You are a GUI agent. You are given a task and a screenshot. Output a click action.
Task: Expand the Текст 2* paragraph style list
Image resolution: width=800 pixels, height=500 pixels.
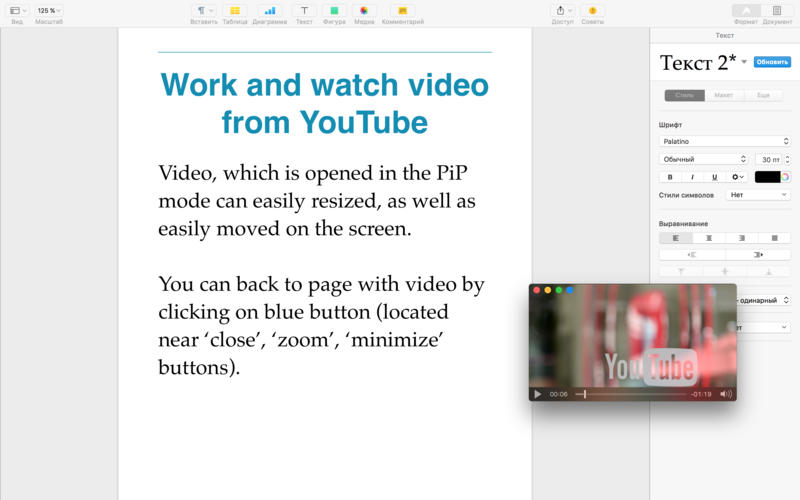click(744, 62)
